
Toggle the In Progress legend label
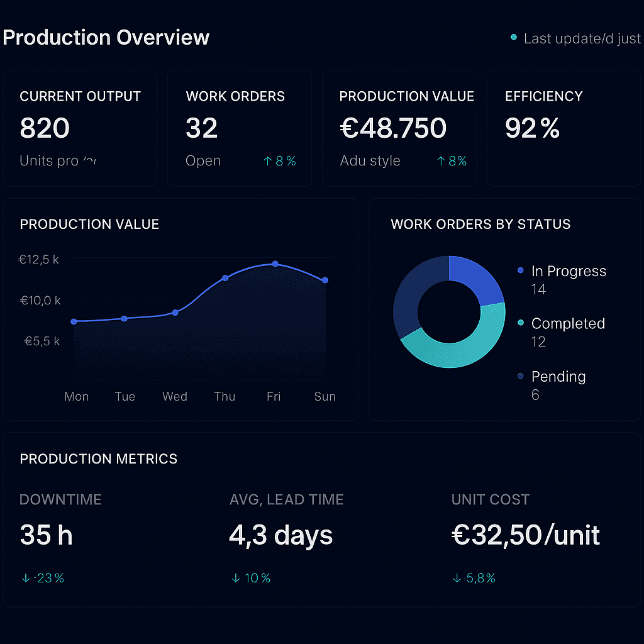pyautogui.click(x=569, y=271)
